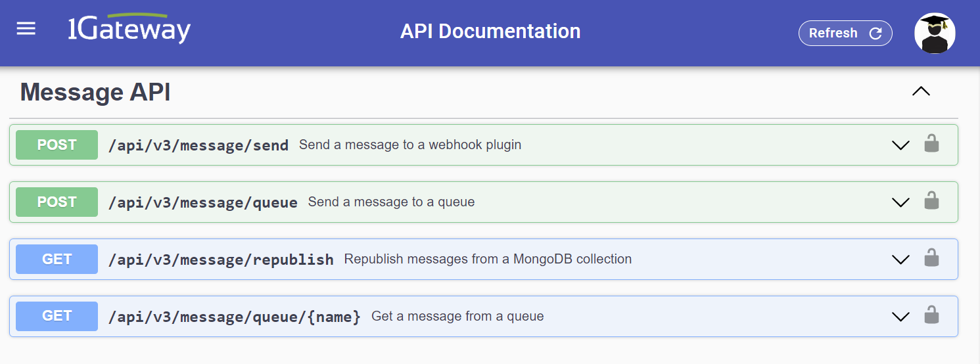Click the Message API heading

pos(95,93)
